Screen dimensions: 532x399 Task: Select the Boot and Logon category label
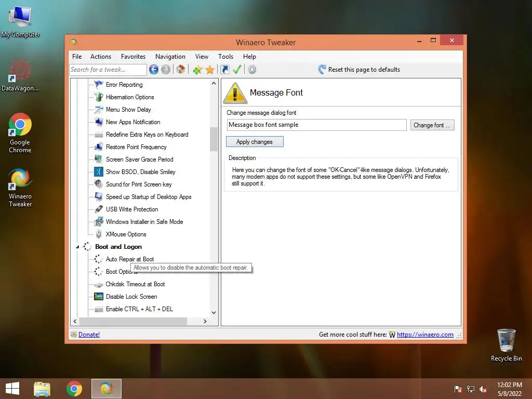(x=118, y=247)
